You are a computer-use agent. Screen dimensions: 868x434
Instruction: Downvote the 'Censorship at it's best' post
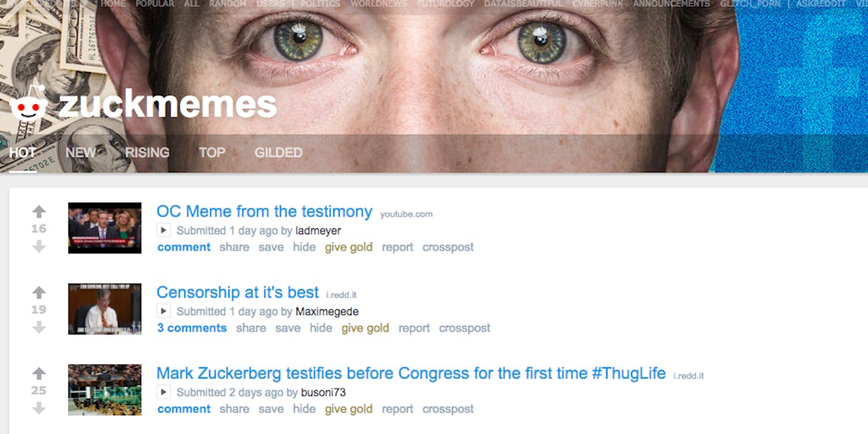39,327
